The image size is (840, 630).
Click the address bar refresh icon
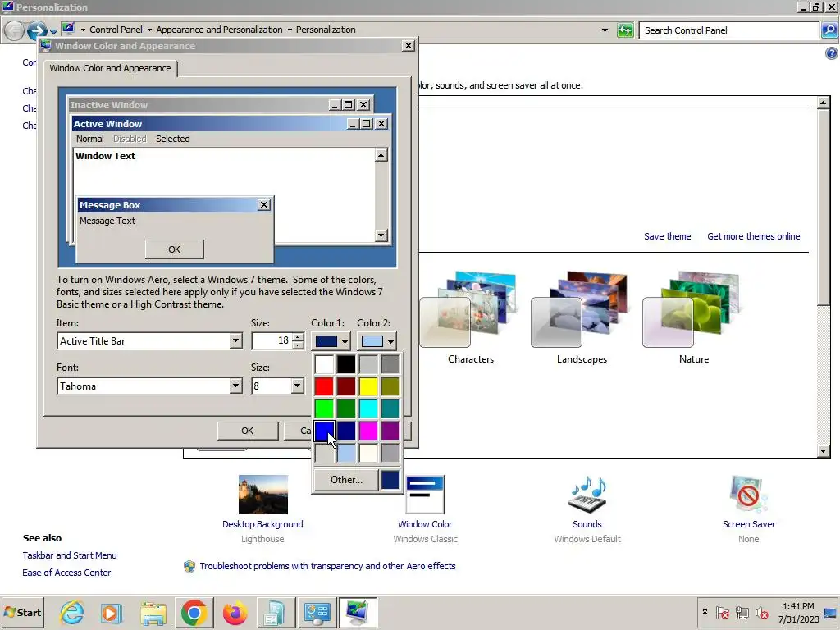[624, 30]
